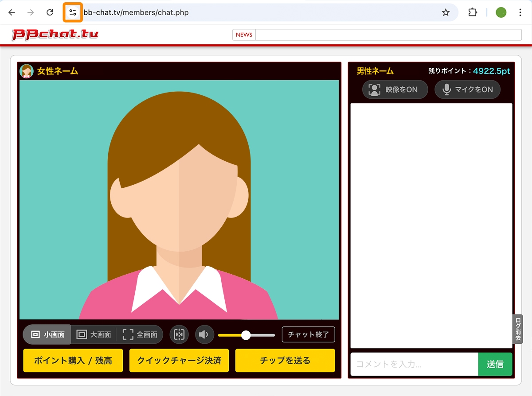Screen dimensions: 532x396
Task: Adjust the volume slider
Action: tap(246, 336)
